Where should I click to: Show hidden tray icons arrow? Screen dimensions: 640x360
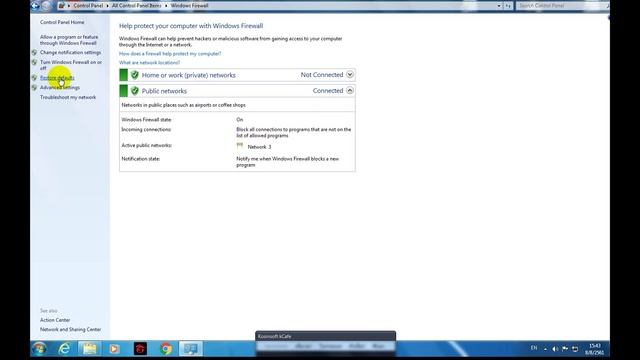(545, 349)
